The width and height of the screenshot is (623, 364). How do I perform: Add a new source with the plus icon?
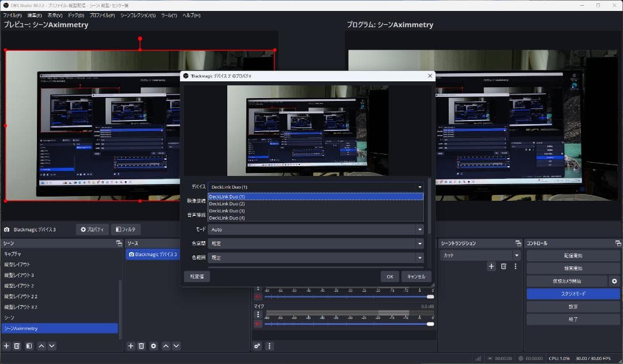tap(131, 346)
